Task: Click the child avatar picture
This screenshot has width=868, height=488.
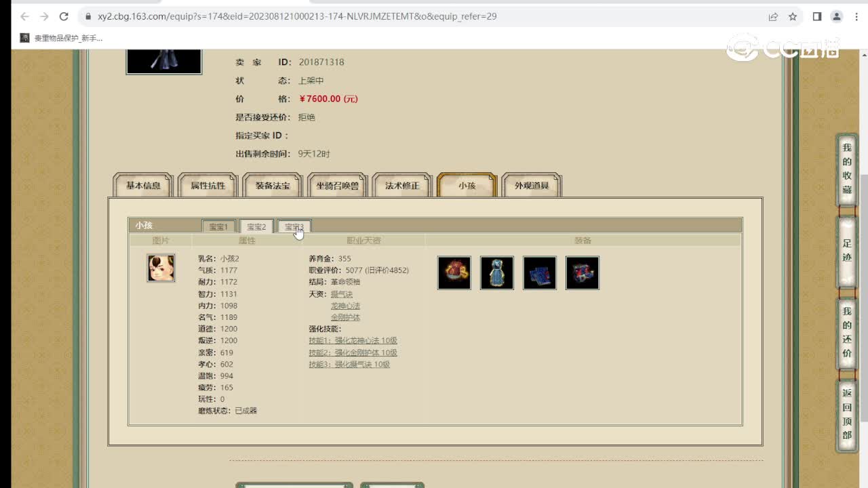Action: pyautogui.click(x=161, y=268)
